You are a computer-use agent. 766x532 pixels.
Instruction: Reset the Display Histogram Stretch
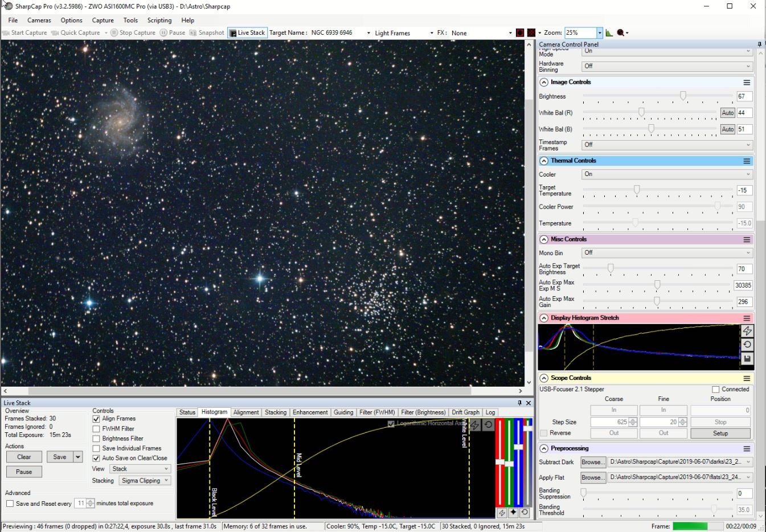[x=747, y=345]
